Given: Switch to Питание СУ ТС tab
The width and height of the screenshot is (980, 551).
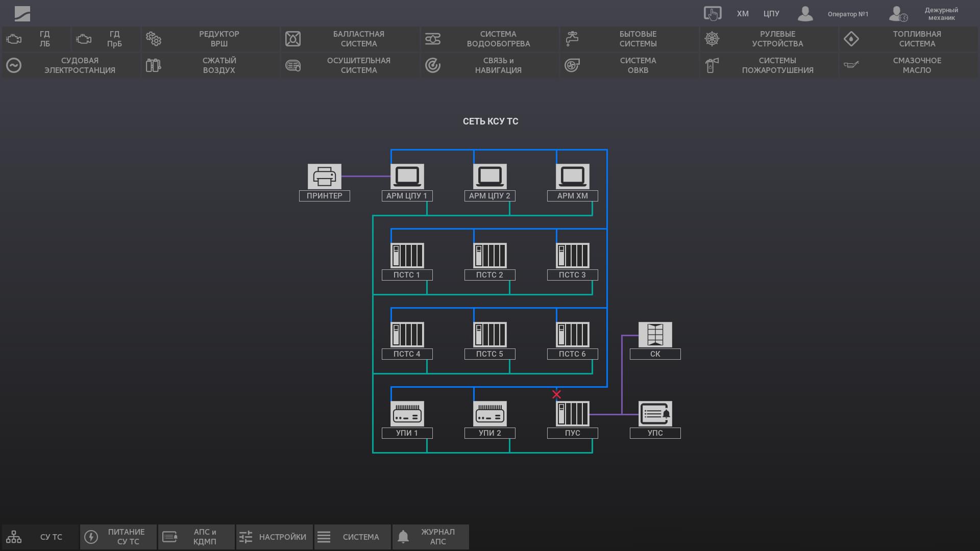Looking at the screenshot, I should (x=118, y=537).
